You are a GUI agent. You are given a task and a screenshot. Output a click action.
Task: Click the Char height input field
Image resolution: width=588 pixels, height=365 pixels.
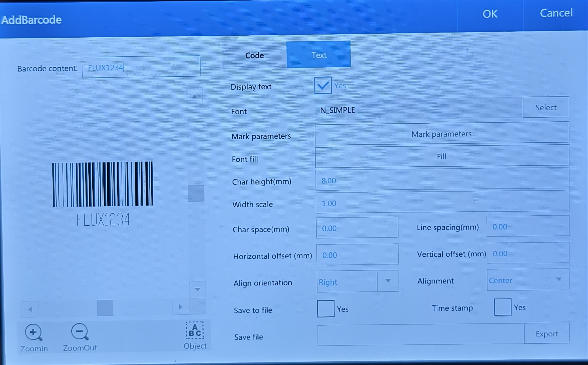pyautogui.click(x=442, y=179)
